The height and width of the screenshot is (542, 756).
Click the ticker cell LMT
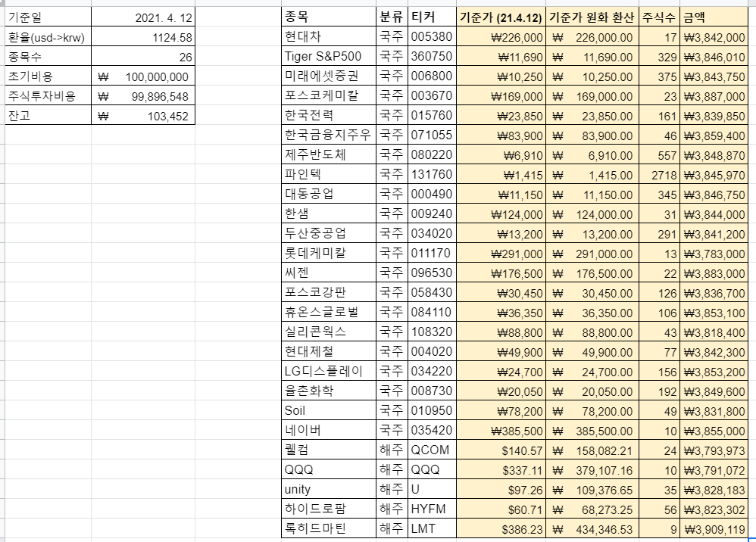click(x=432, y=529)
